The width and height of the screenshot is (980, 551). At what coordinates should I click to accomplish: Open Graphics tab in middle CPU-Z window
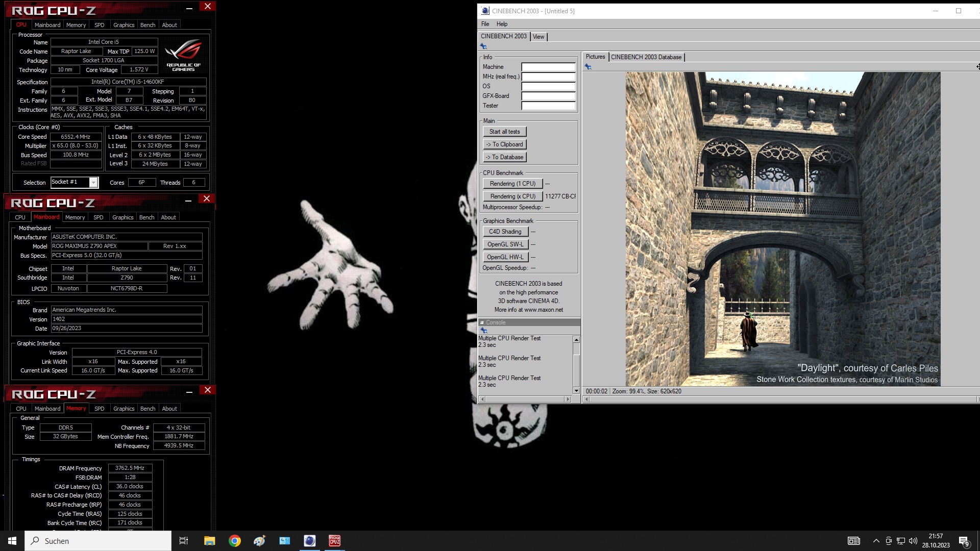[123, 217]
